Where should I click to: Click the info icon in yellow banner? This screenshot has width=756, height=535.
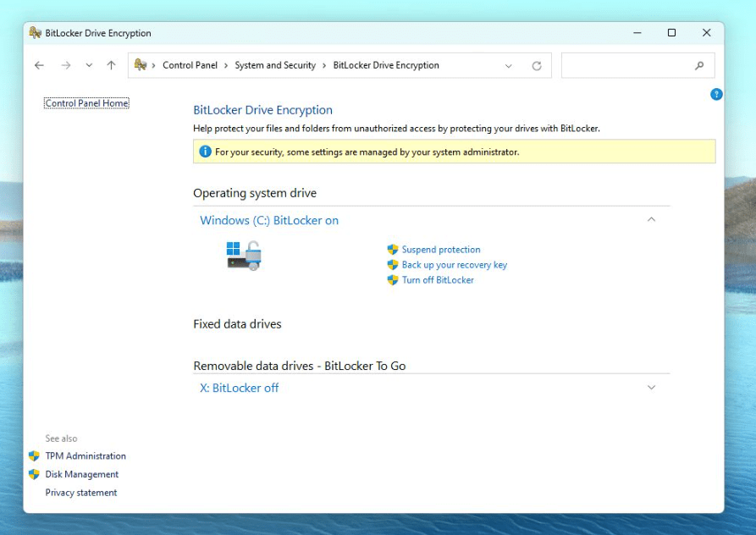click(206, 152)
